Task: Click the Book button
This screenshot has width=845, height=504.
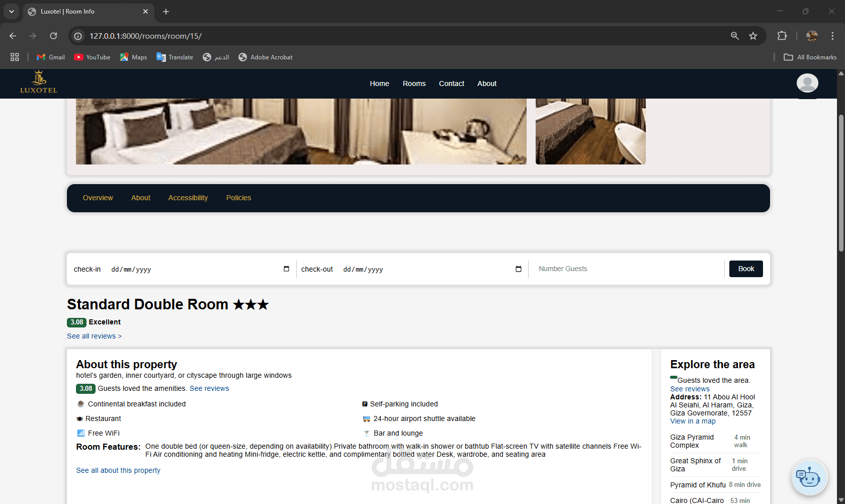Action: click(x=746, y=269)
